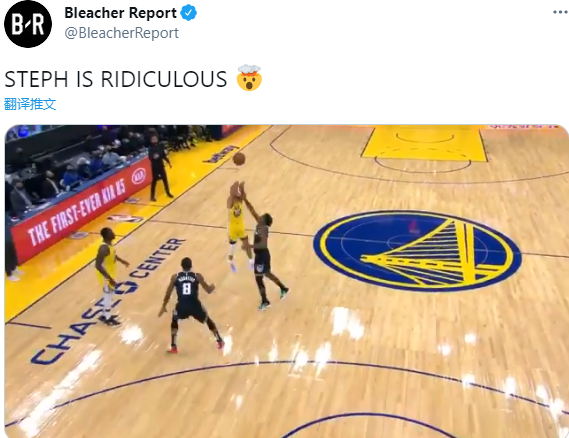Click the exploding head emoji
The image size is (569, 438).
(249, 78)
